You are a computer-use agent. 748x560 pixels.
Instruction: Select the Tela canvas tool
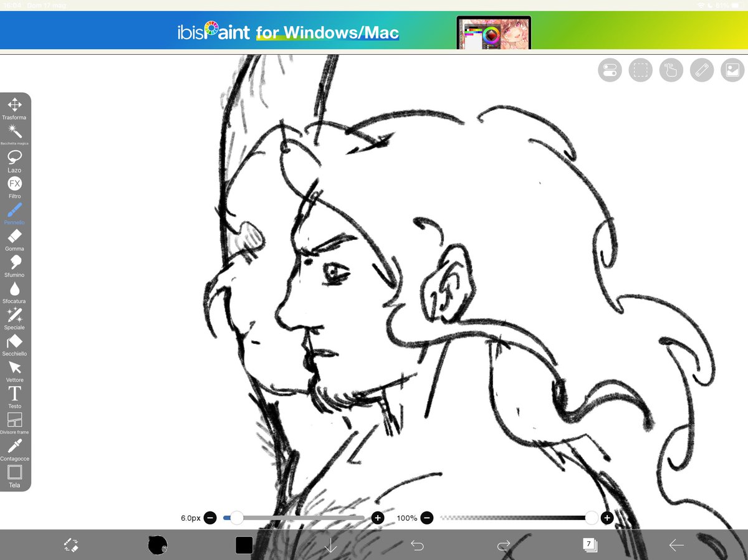tap(14, 476)
